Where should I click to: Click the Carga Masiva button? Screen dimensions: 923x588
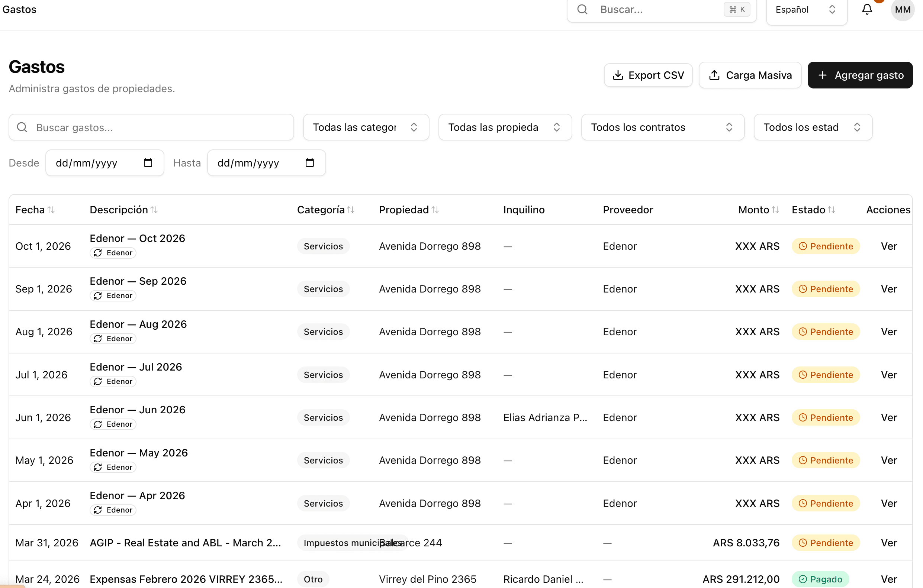750,75
